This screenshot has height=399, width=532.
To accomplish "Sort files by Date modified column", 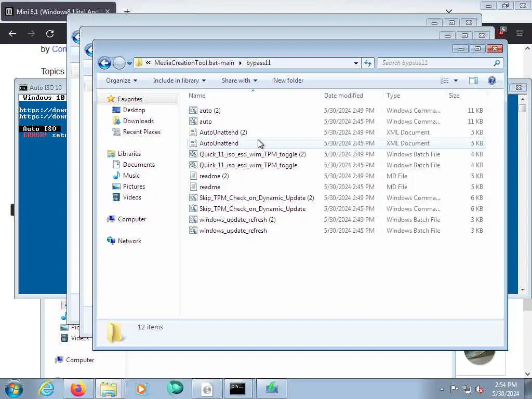I will [x=352, y=96].
